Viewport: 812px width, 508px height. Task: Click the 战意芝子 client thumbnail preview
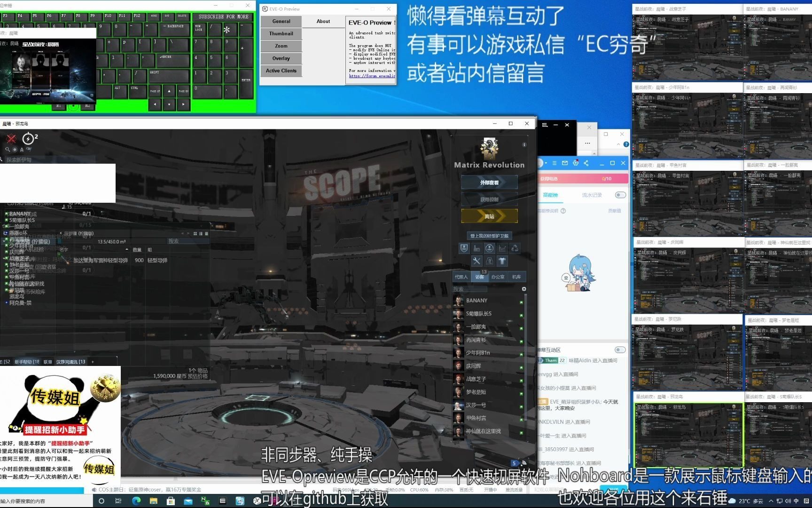687,48
